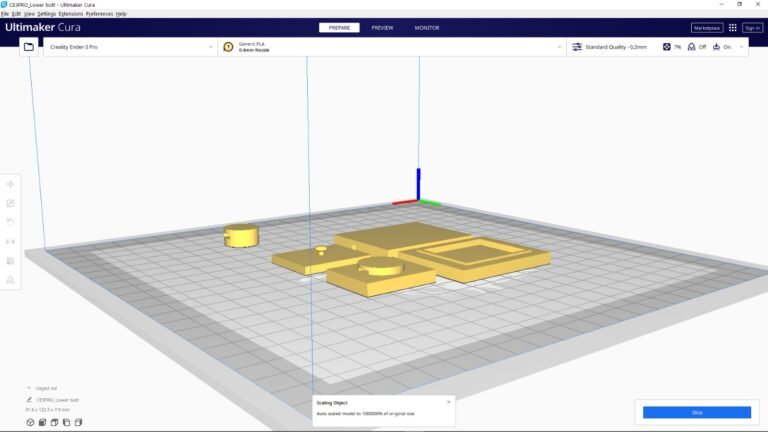Open the Extensions menu
This screenshot has height=432, width=768.
71,14
